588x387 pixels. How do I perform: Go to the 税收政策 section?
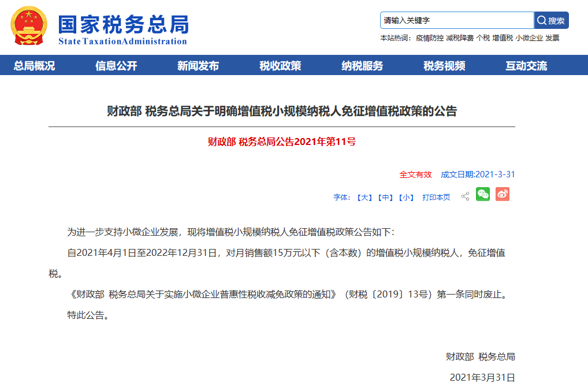click(x=280, y=66)
